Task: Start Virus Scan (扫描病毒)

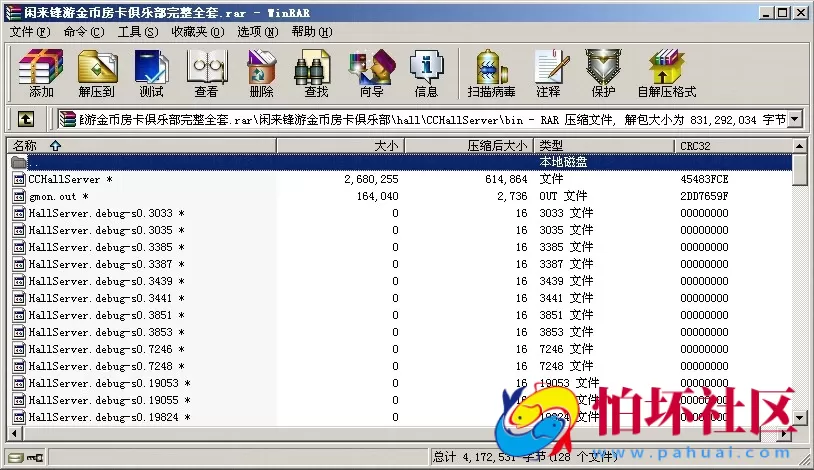Action: pos(491,73)
